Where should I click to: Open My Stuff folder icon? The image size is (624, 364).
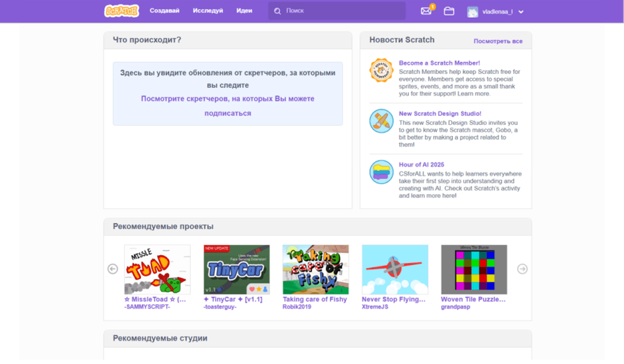coord(449,11)
